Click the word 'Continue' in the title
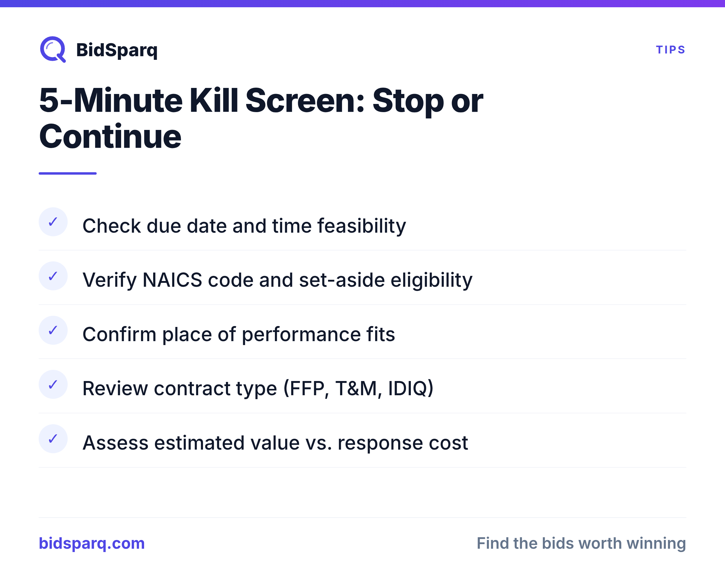 tap(110, 137)
